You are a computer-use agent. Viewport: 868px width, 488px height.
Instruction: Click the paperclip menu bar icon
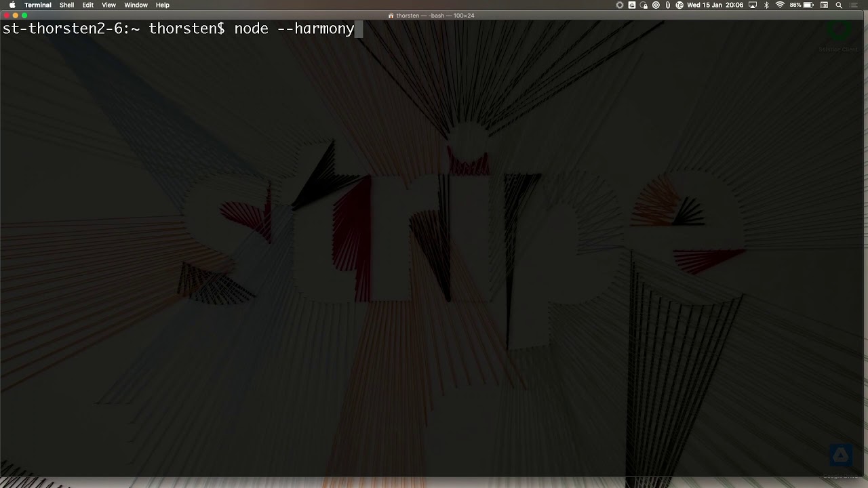(x=668, y=5)
